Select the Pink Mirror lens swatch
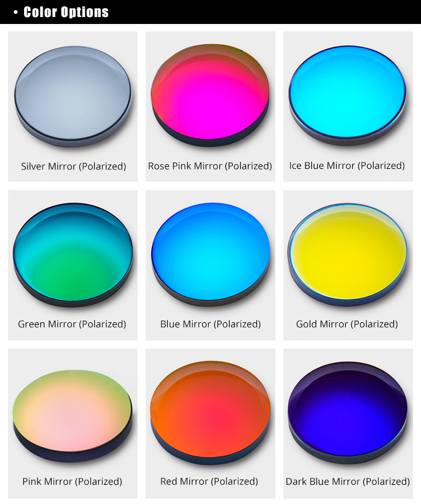The height and width of the screenshot is (504, 421). tap(72, 416)
